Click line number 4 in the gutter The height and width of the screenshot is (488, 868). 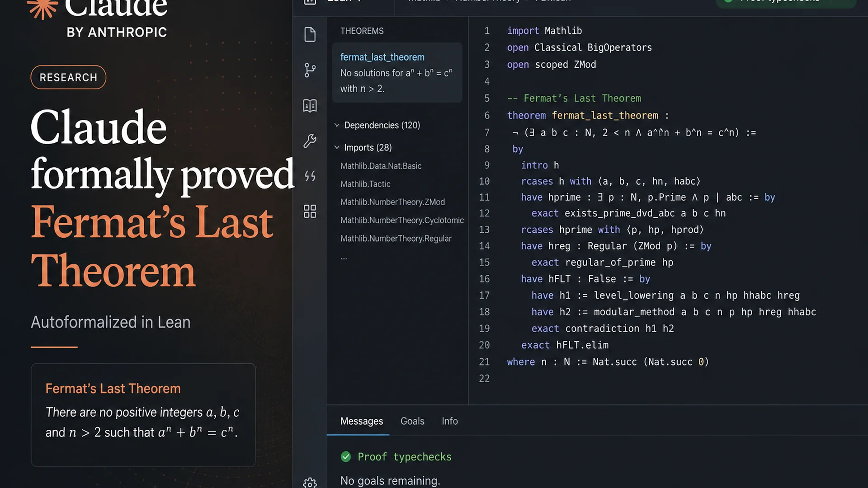pos(487,82)
